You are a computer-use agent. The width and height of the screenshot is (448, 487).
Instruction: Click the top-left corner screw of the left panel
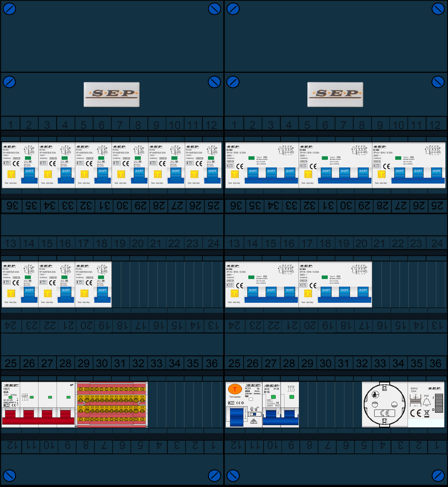pyautogui.click(x=9, y=9)
